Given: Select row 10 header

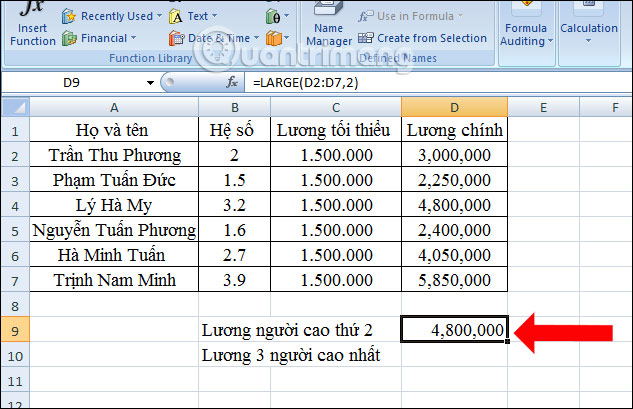Looking at the screenshot, I should click(x=15, y=355).
